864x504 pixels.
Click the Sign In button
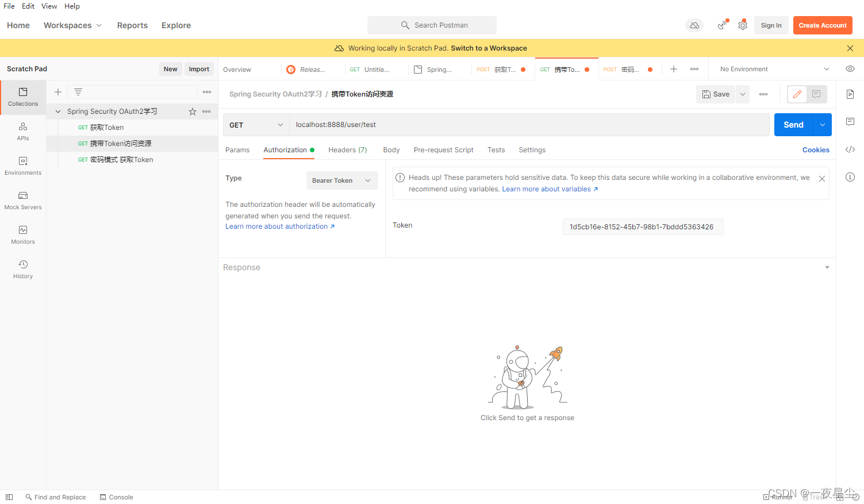[771, 25]
